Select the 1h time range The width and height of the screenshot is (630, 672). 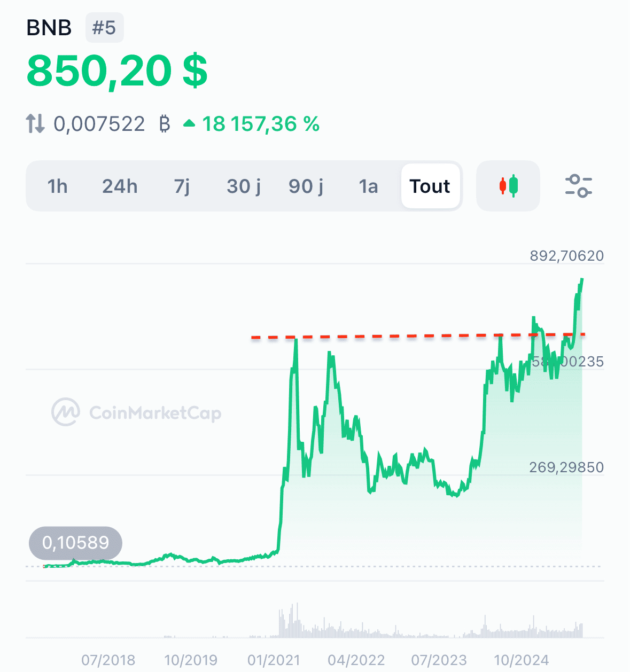57,186
